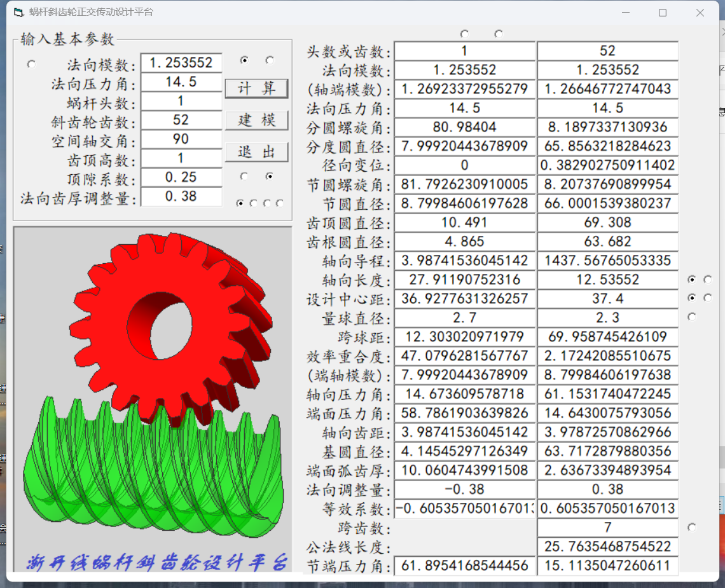Click the 斜齿轮齿数 input field with 52

[181, 120]
